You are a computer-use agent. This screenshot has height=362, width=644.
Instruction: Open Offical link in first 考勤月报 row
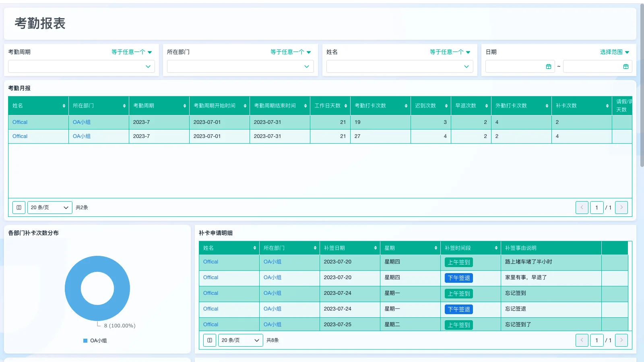(20, 122)
